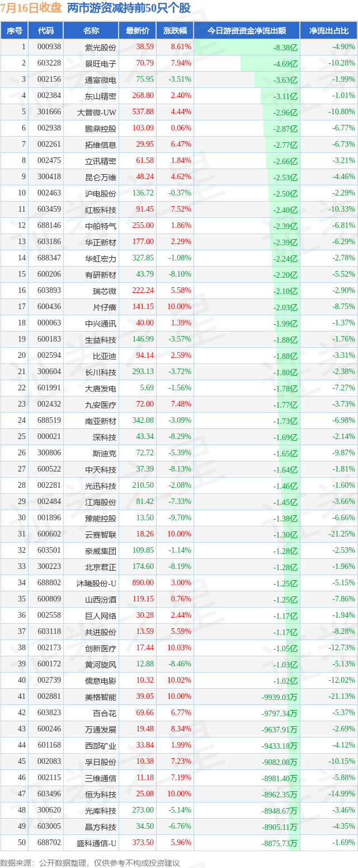Select the 代码 column header
The image size is (358, 868).
(x=46, y=31)
